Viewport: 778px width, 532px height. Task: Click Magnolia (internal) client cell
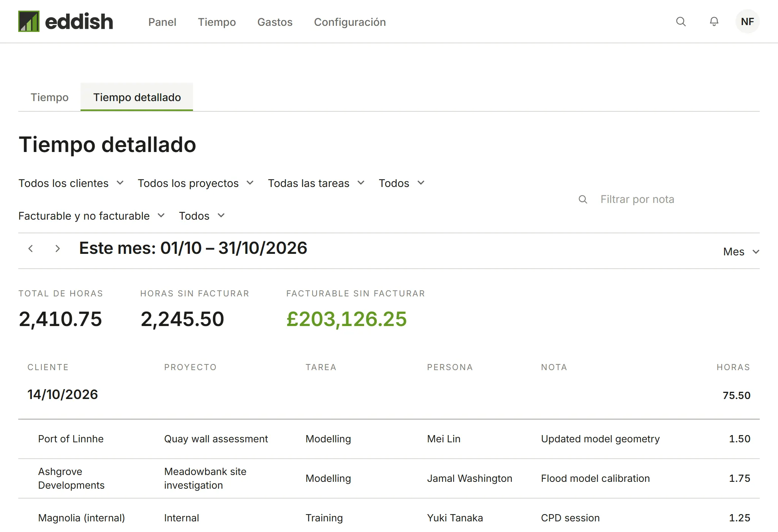click(81, 518)
